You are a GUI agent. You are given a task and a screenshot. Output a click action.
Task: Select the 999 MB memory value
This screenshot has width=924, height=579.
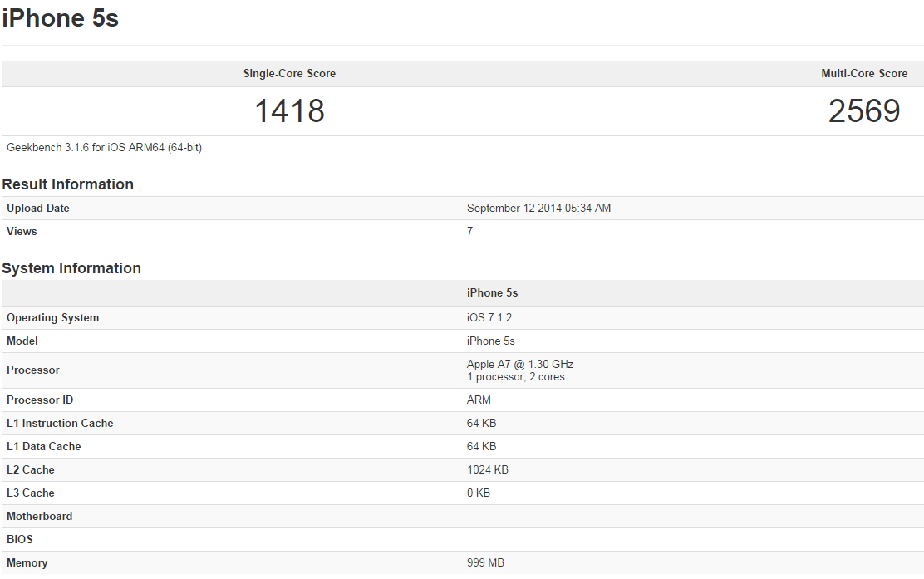485,562
